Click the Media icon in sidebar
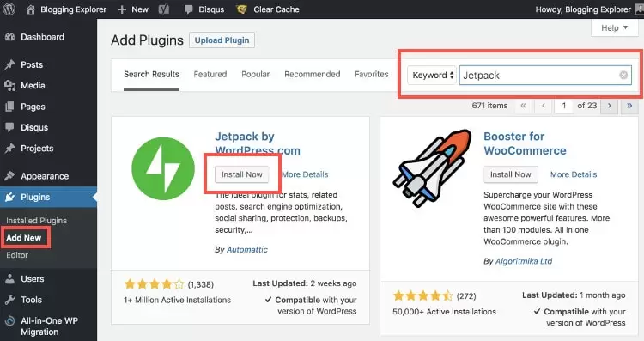Viewport: 644px width, 341px height. 9,85
